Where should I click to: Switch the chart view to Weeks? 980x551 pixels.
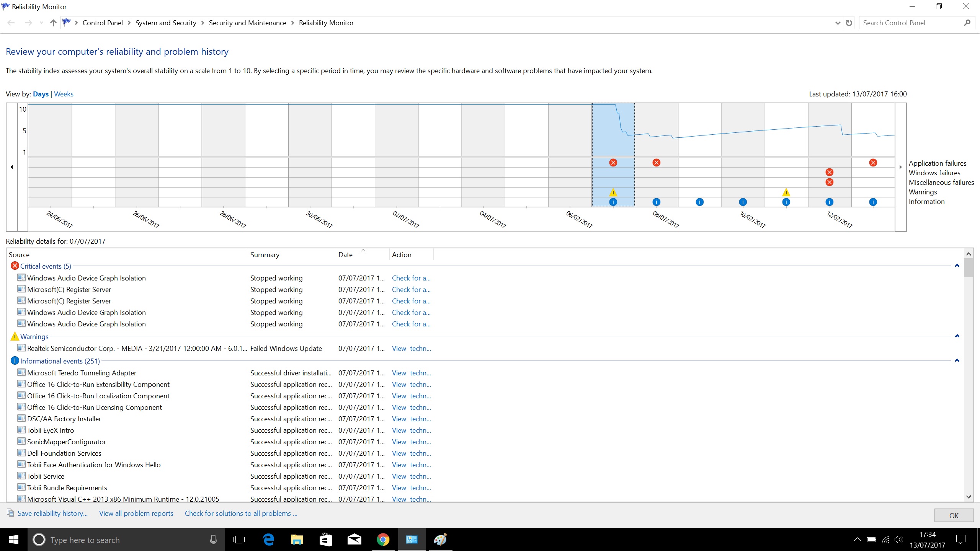coord(64,94)
